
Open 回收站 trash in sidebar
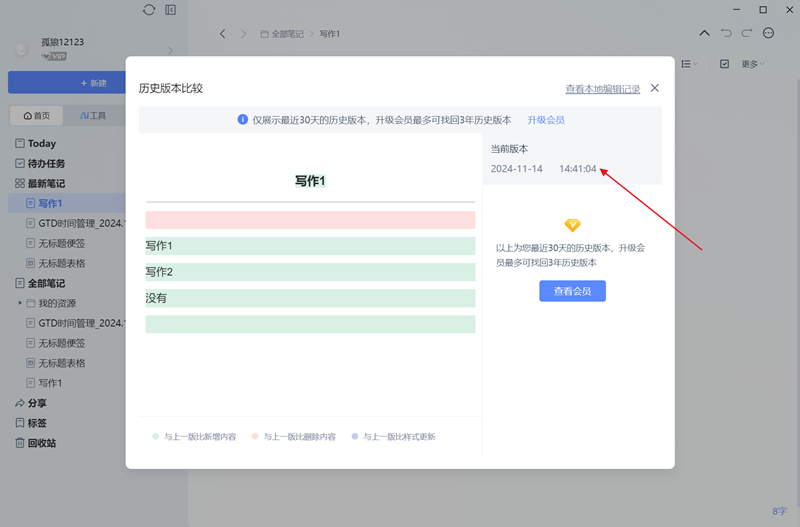[x=40, y=443]
